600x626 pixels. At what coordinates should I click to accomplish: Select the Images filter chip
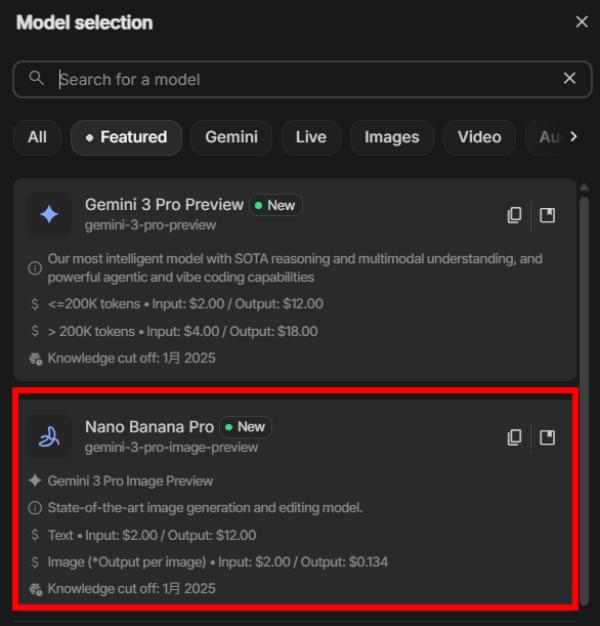click(392, 137)
